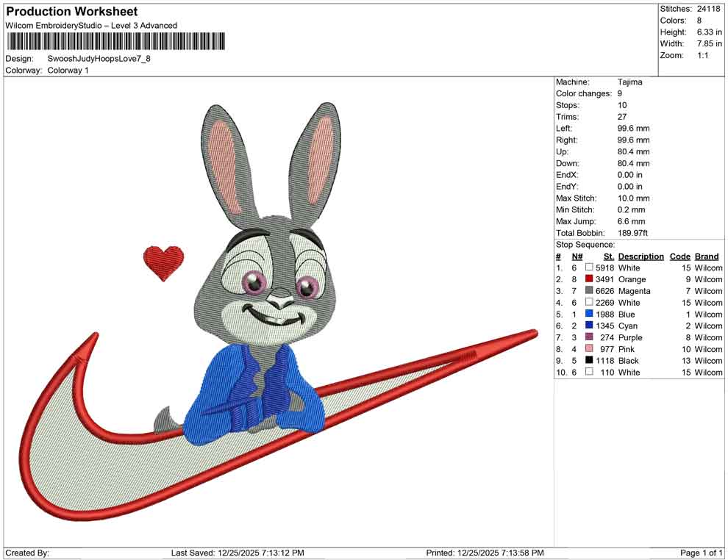Viewport: 728px width, 560px height.
Task: Toggle the White swatch in row 10
Action: [588, 373]
